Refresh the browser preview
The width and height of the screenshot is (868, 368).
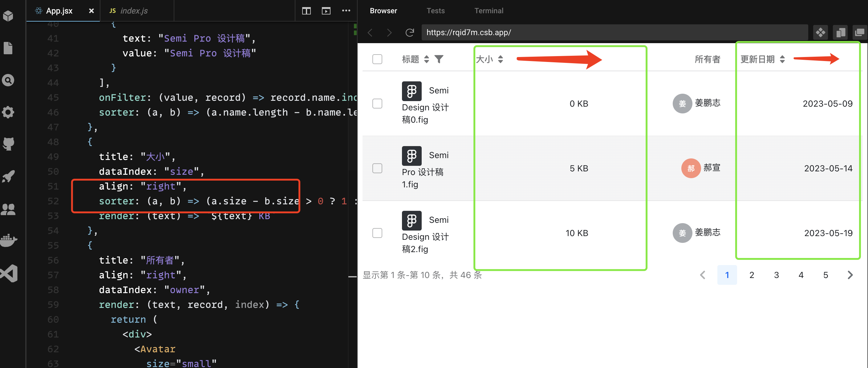point(410,32)
